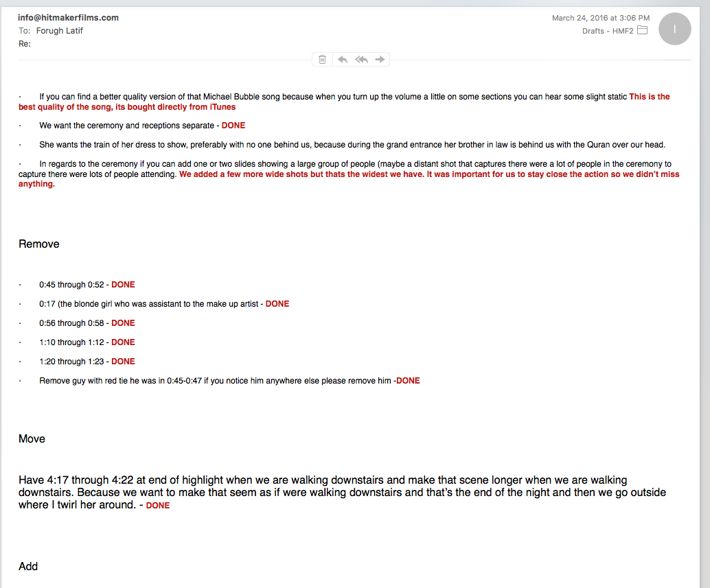
Task: Click the Move section heading
Action: pos(32,438)
